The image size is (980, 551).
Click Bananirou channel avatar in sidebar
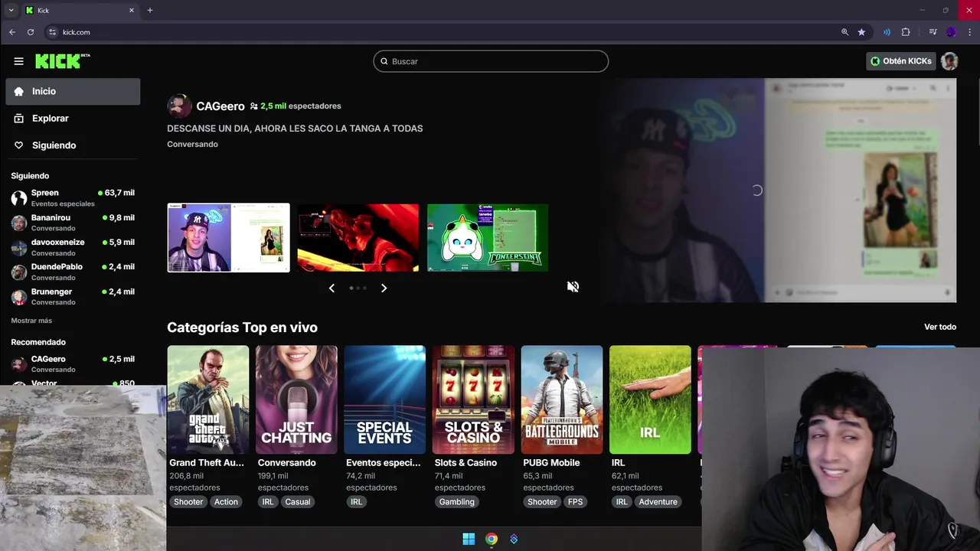click(x=19, y=223)
